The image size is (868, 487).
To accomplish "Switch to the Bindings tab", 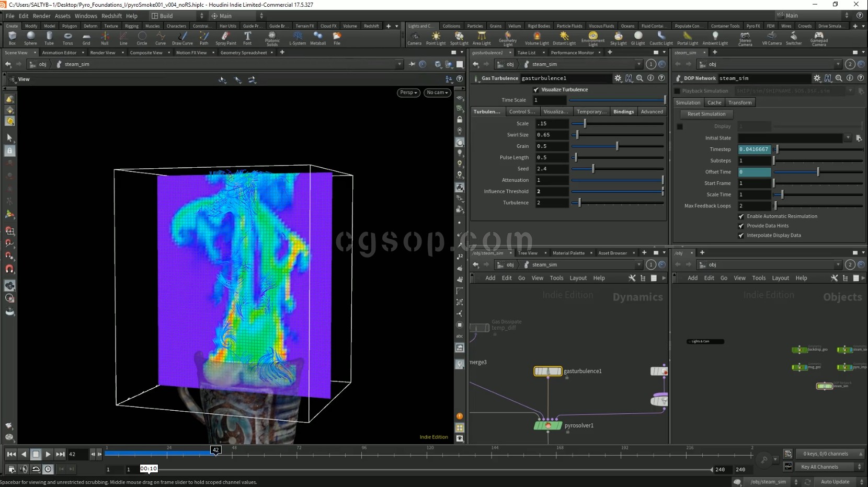I will [623, 112].
